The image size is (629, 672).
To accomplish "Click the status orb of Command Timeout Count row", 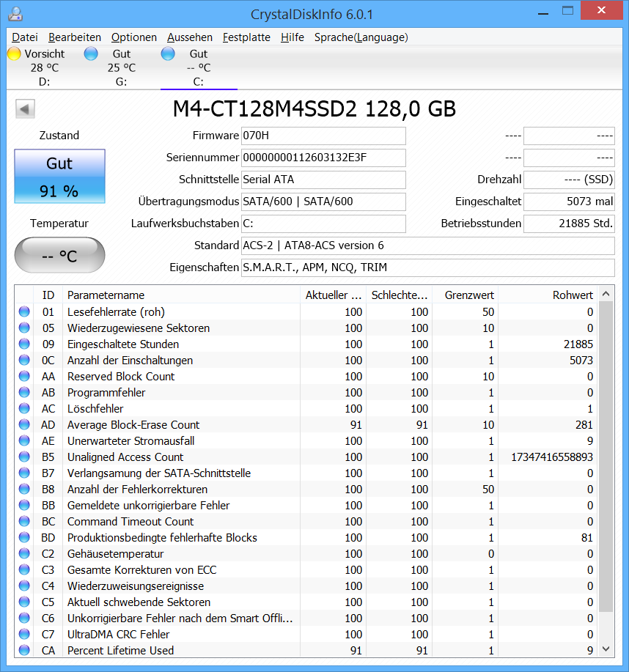I will click(24, 521).
